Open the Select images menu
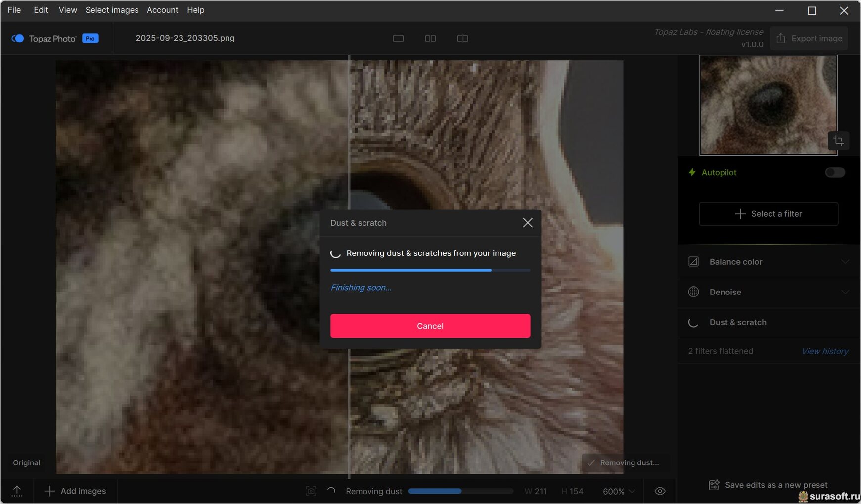 (x=112, y=10)
